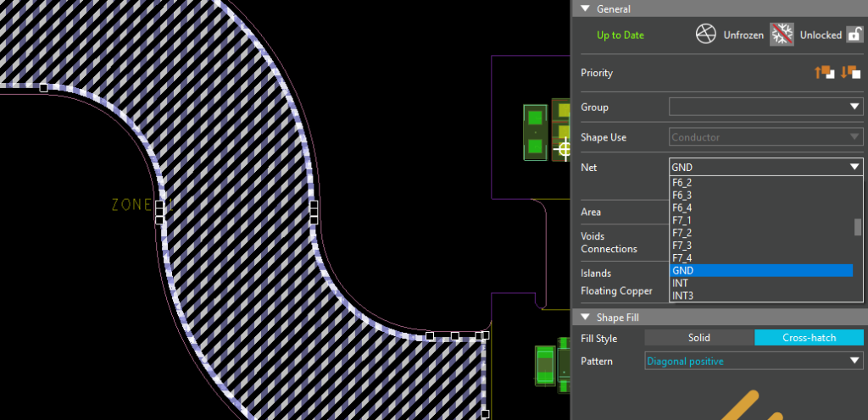The image size is (868, 420).
Task: Click the ZONE label on the canvas
Action: (134, 205)
